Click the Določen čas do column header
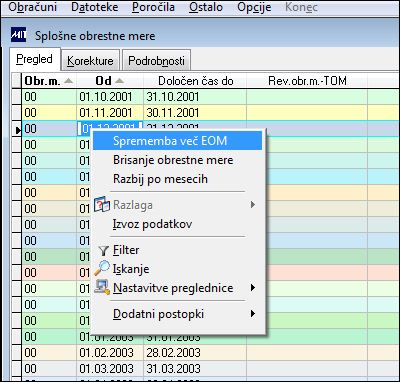The image size is (400, 382). (195, 81)
